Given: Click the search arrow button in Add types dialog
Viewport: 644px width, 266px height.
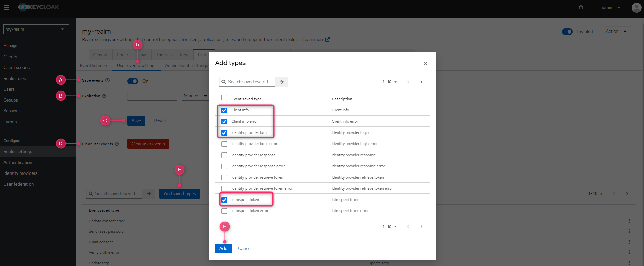Looking at the screenshot, I should [x=281, y=82].
